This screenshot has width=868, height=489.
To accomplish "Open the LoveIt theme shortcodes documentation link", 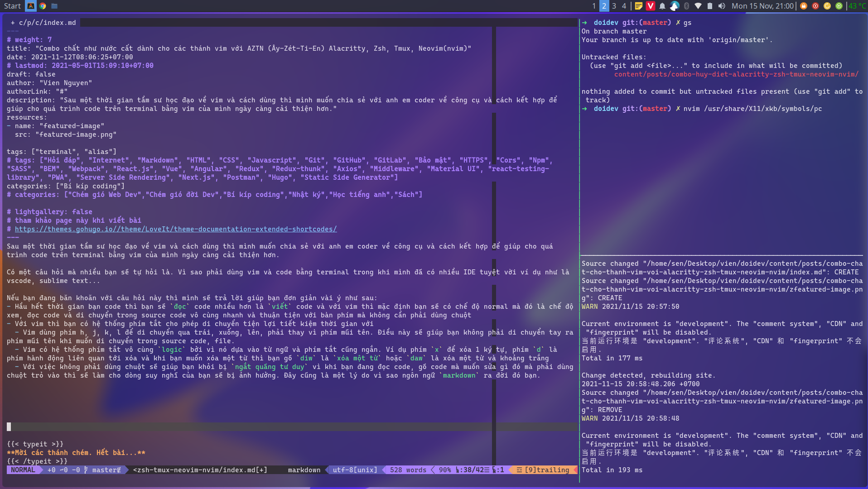I will pos(176,229).
